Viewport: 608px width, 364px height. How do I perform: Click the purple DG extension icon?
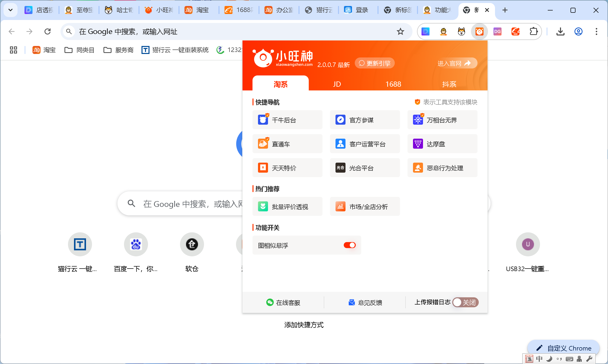[497, 31]
